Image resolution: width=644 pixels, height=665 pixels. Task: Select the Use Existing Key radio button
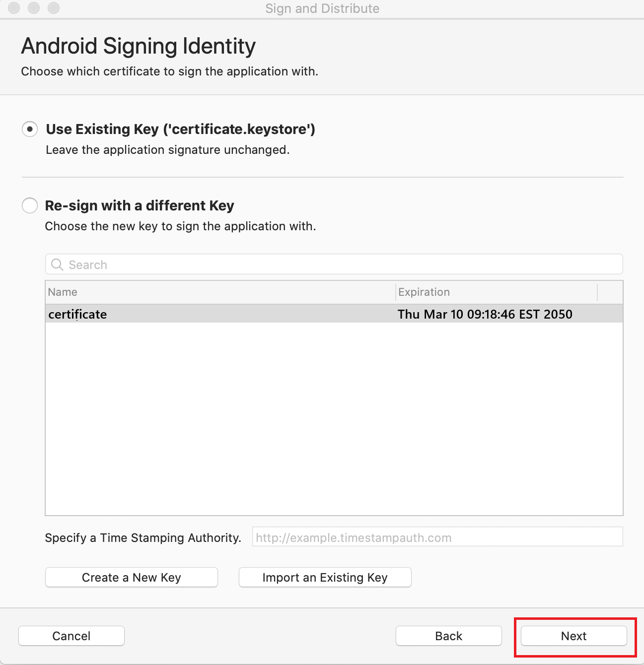click(30, 130)
